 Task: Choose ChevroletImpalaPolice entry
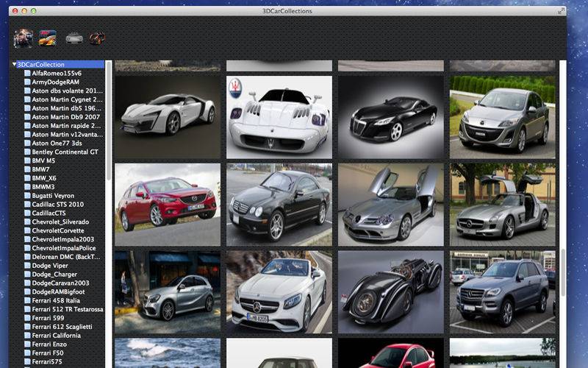[64, 248]
